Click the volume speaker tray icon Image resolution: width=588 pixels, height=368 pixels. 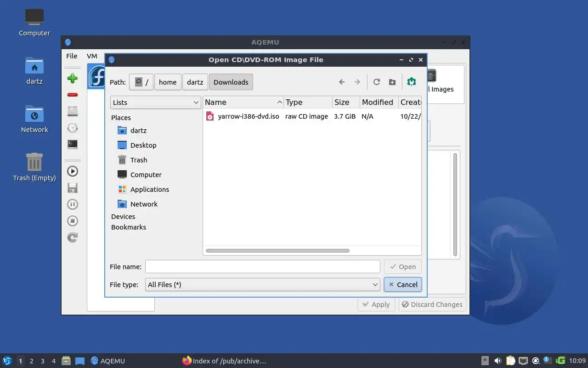[498, 361]
